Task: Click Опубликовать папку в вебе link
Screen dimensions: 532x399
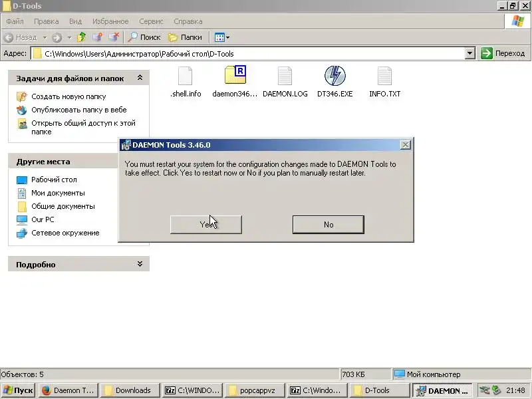Action: click(78, 110)
